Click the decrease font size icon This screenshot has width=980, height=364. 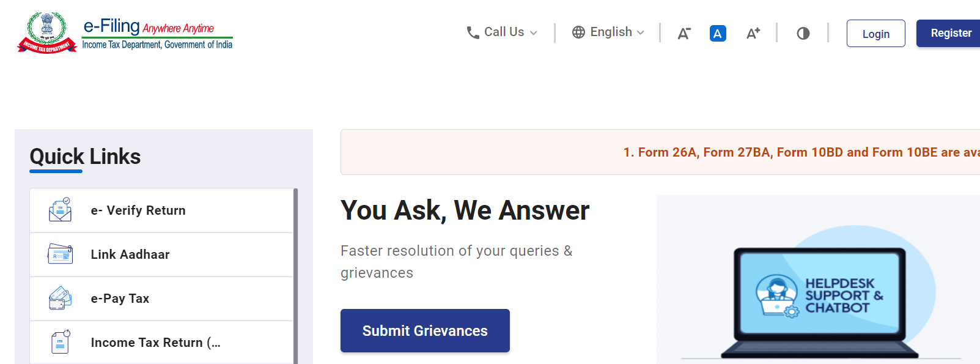[683, 34]
